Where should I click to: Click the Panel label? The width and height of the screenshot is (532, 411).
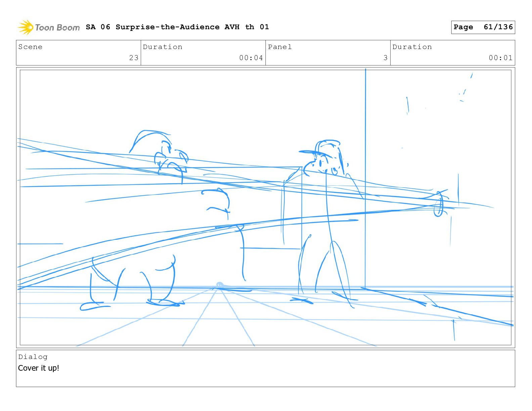(x=280, y=47)
